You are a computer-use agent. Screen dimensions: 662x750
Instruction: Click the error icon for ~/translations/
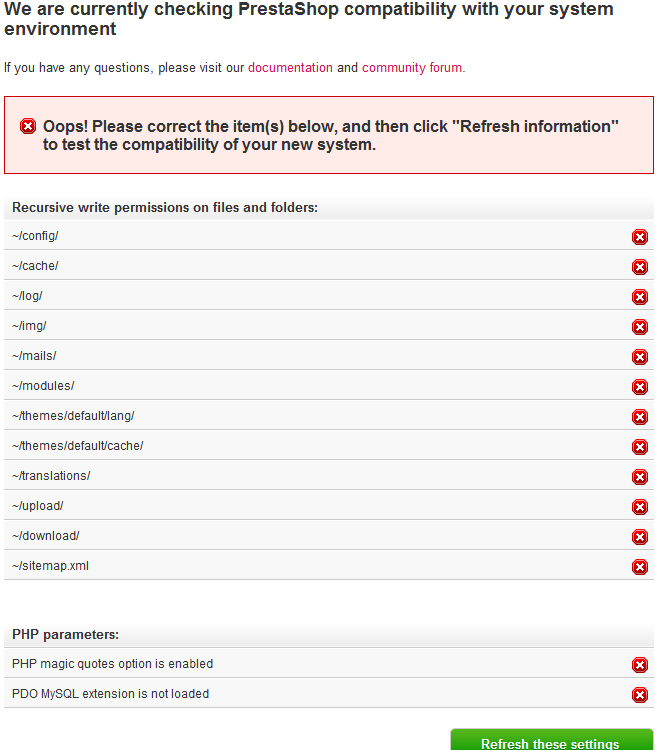640,477
